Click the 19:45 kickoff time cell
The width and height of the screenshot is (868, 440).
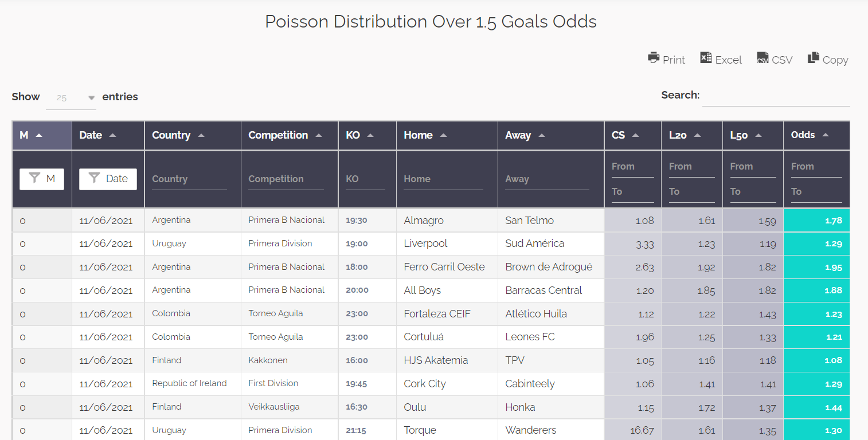(367, 384)
